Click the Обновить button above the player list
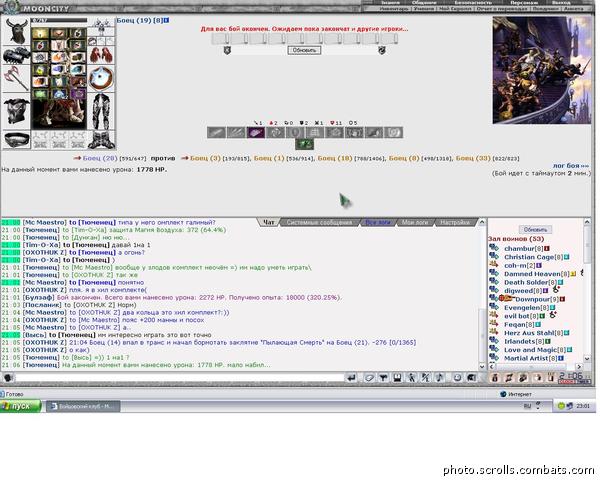Screen dimensions: 600x480 (535, 230)
